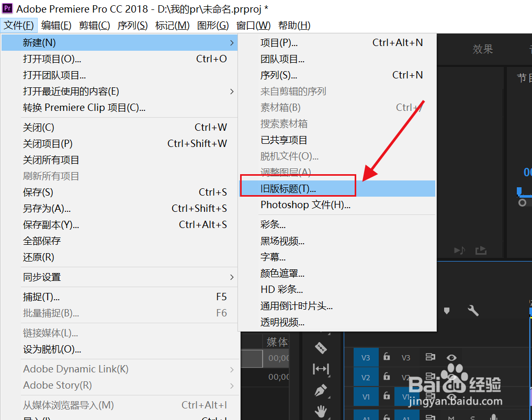This screenshot has height=420, width=532.
Task: Click the Export Frame icon in the program monitor
Action: click(x=481, y=251)
